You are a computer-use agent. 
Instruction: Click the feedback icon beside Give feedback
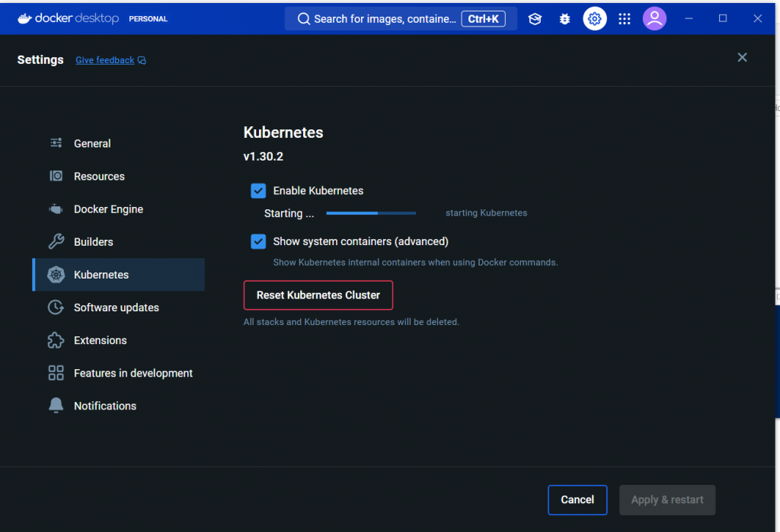[142, 60]
